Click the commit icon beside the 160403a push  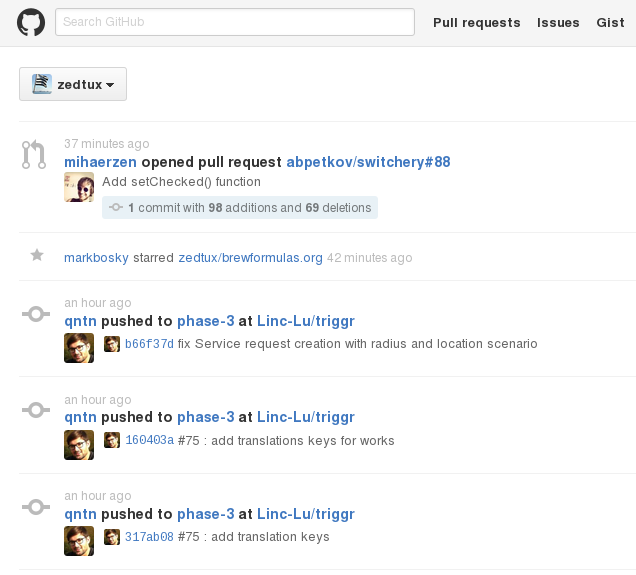(35, 410)
